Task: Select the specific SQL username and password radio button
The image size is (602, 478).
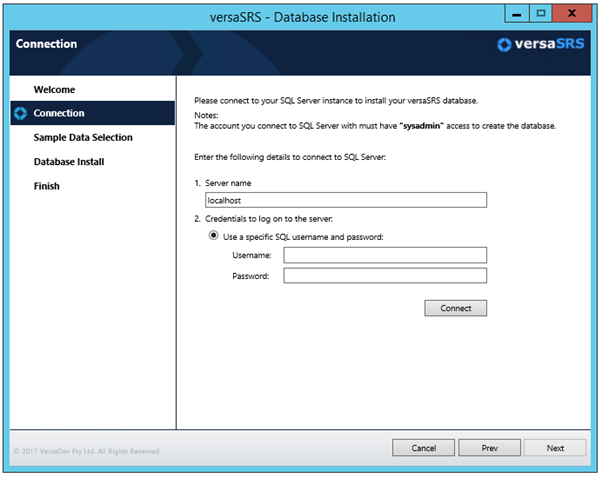Action: pos(213,235)
